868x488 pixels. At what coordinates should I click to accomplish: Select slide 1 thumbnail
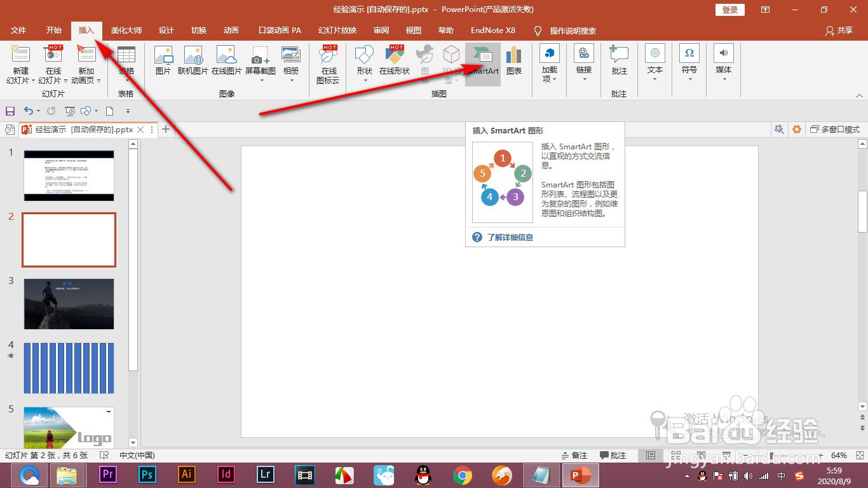(x=69, y=175)
